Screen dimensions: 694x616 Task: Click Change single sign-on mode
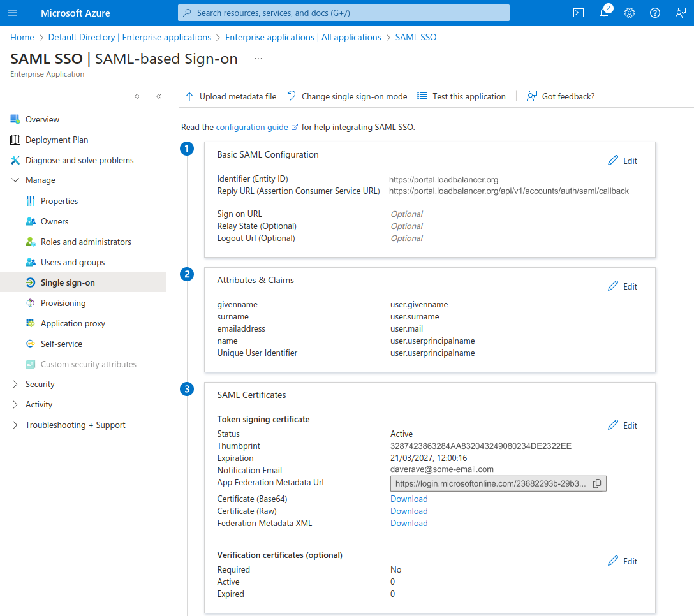click(x=347, y=96)
